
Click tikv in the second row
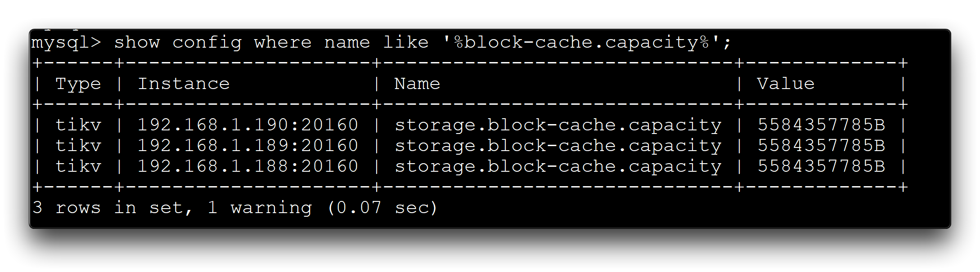point(78,146)
